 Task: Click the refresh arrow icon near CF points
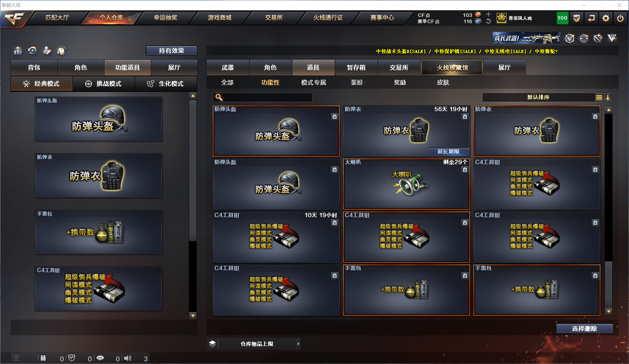point(488,21)
